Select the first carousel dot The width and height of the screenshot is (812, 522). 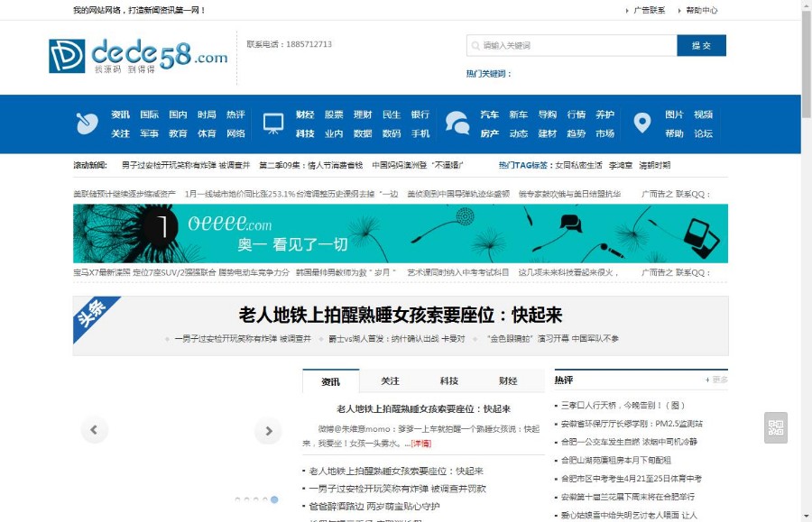237,499
